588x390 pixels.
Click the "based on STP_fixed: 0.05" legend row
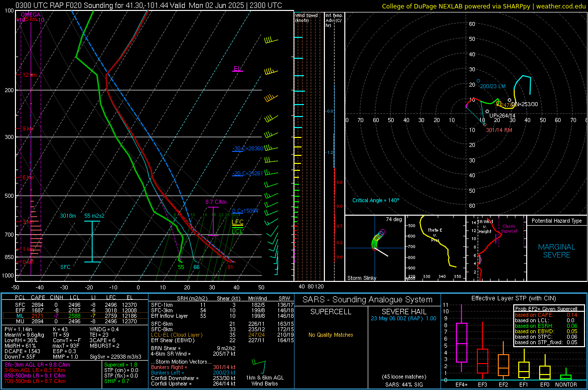[x=546, y=342]
